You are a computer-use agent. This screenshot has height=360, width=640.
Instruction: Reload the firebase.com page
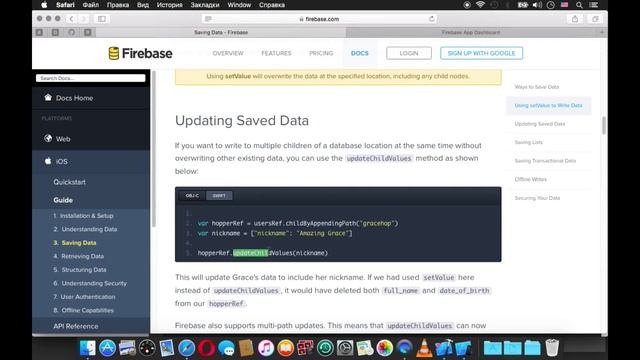coord(431,19)
